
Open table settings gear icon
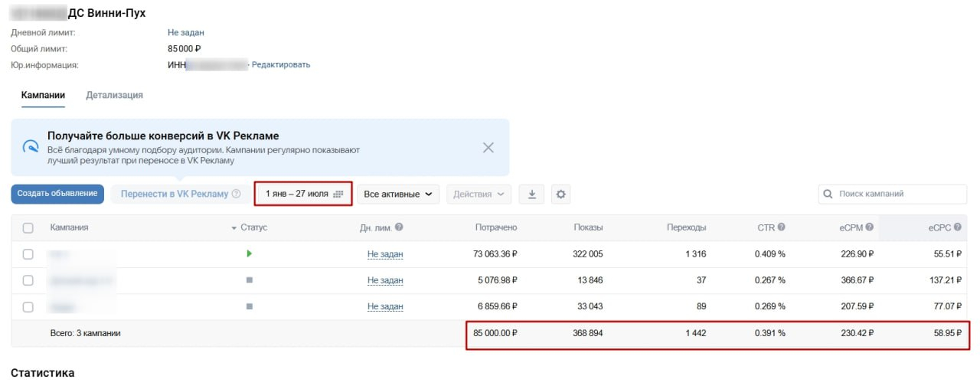[x=561, y=194]
